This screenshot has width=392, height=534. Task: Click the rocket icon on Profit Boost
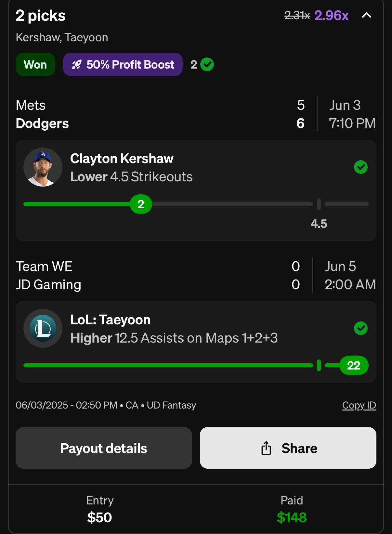tap(76, 65)
